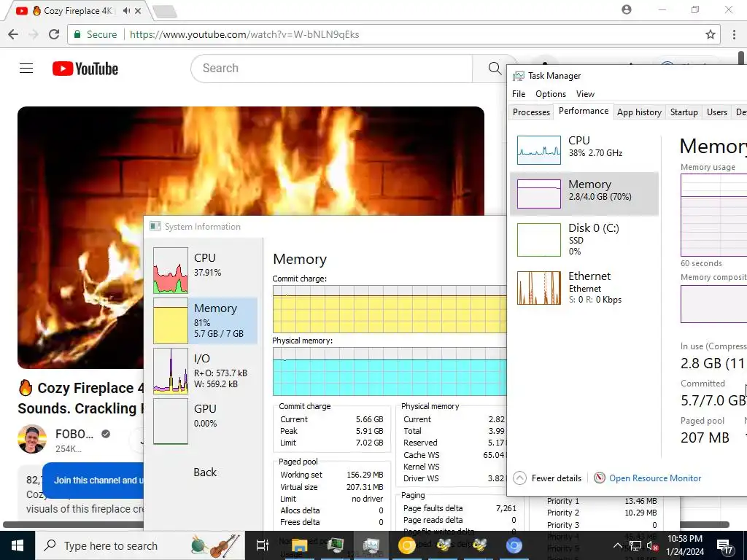Screen dimensions: 747x560
Task: Select the Memory graph in System Information
Action: click(x=171, y=321)
